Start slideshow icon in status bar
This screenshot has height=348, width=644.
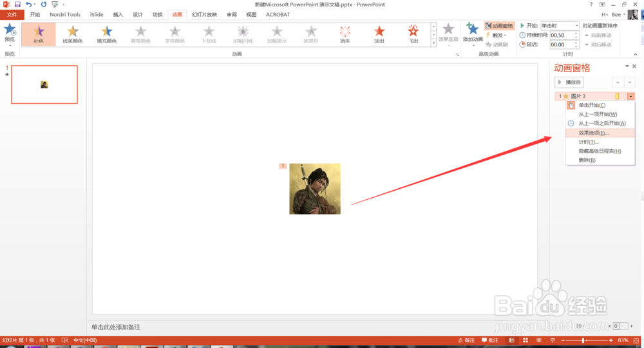(553, 340)
